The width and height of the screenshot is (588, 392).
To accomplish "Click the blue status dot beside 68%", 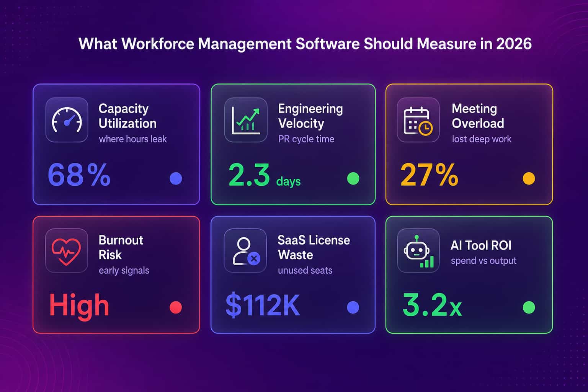I will (x=176, y=178).
